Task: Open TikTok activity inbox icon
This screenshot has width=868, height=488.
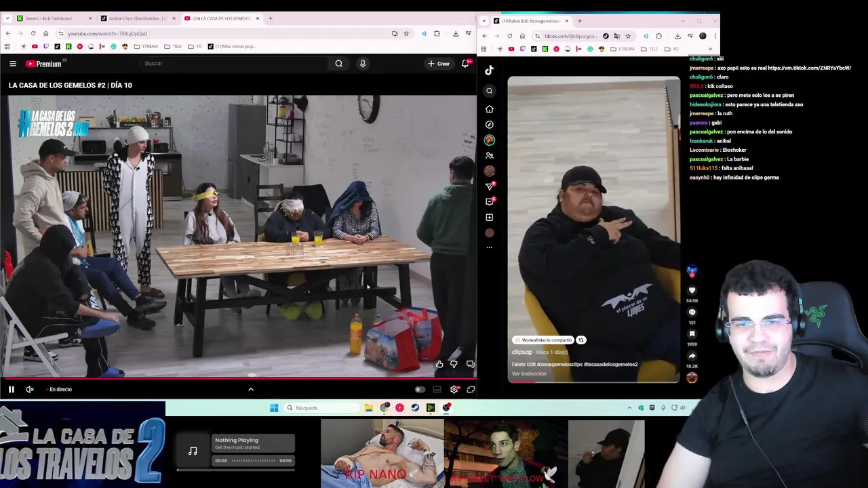Action: pyautogui.click(x=490, y=202)
